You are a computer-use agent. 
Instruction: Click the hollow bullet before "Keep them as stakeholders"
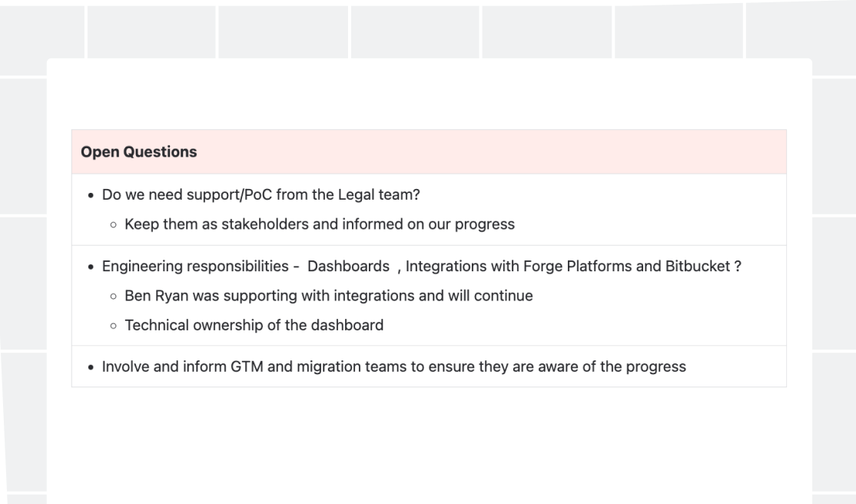113,225
